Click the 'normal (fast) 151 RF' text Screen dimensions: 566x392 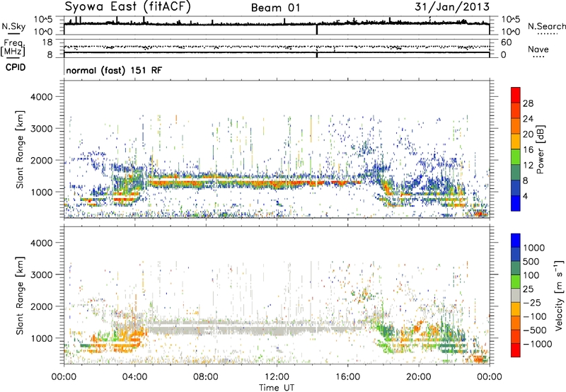[114, 70]
